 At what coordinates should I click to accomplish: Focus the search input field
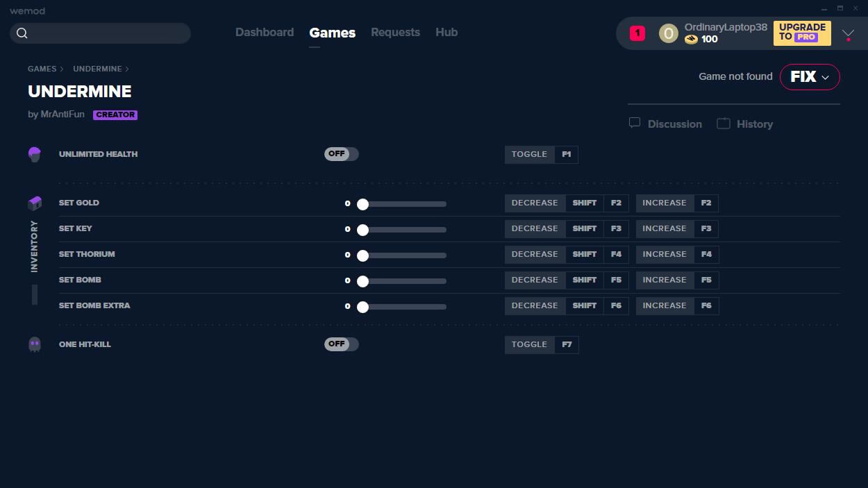pos(108,33)
